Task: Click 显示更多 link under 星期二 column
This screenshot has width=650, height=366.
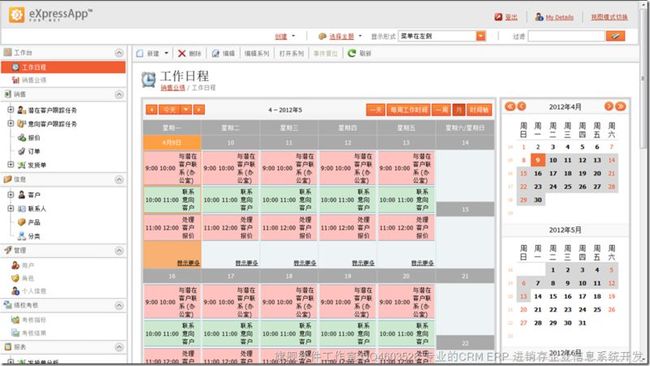Action: (247, 263)
